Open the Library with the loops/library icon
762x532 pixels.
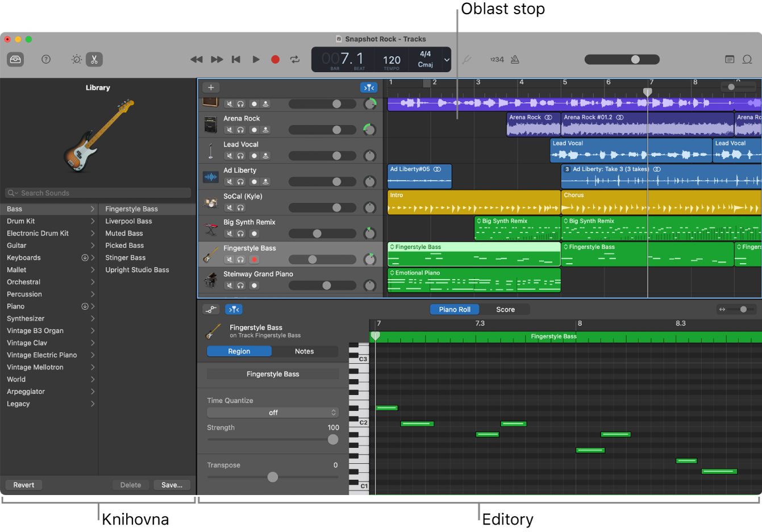[x=15, y=59]
